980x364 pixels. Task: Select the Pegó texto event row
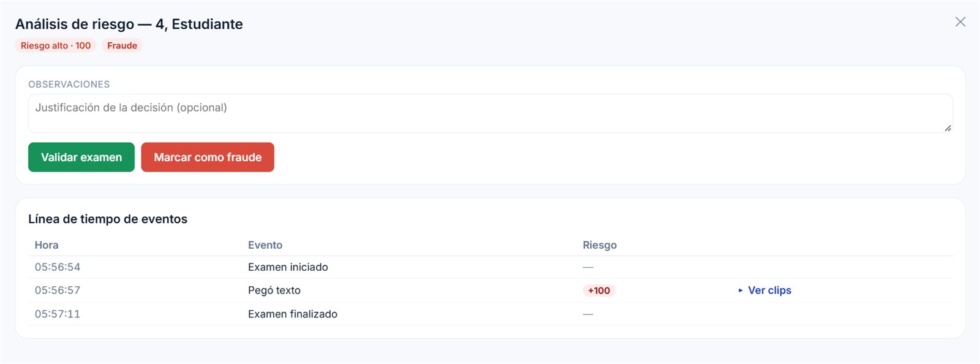coord(490,290)
